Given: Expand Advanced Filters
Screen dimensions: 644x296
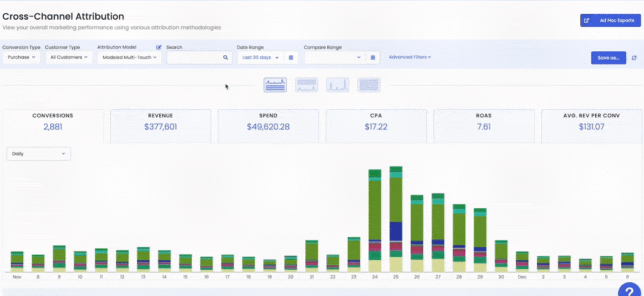Looking at the screenshot, I should pyautogui.click(x=410, y=57).
